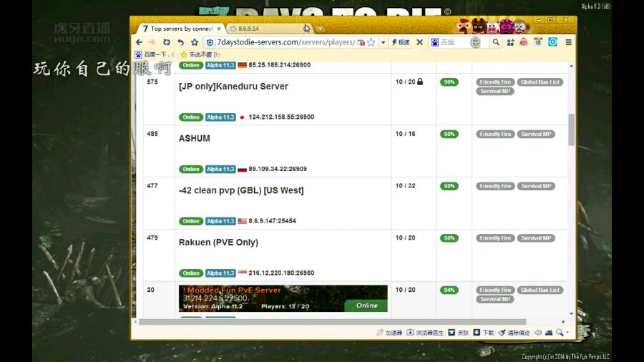
Task: Click the IP address 216.12.220.180:26960
Action: point(281,273)
